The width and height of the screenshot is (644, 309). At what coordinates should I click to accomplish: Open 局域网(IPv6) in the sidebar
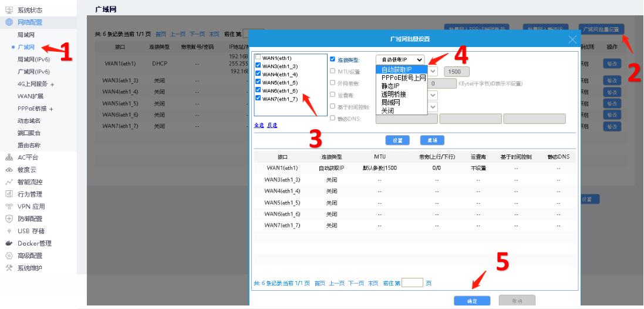[x=33, y=59]
